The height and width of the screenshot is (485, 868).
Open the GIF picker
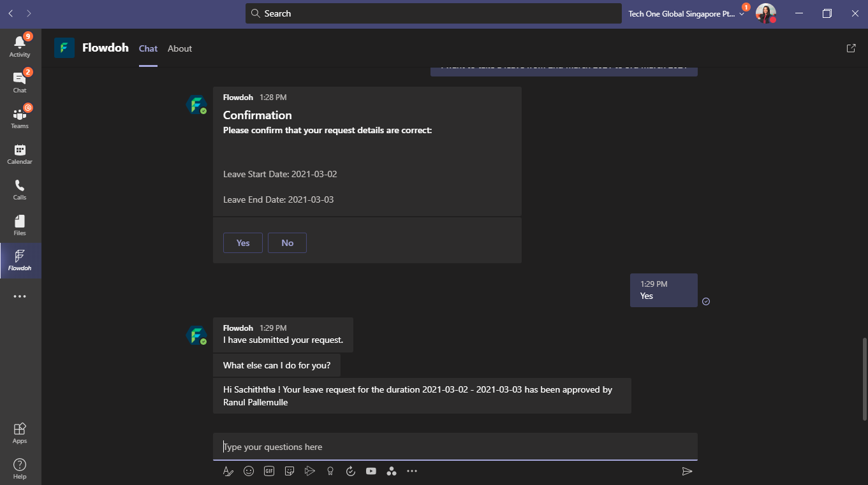coord(269,471)
